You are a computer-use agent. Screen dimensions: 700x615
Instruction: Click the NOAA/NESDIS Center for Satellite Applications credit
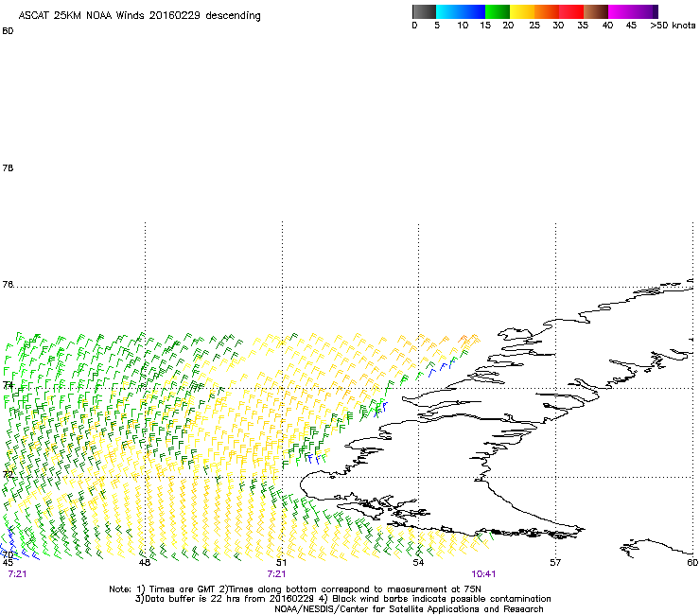coord(409,609)
